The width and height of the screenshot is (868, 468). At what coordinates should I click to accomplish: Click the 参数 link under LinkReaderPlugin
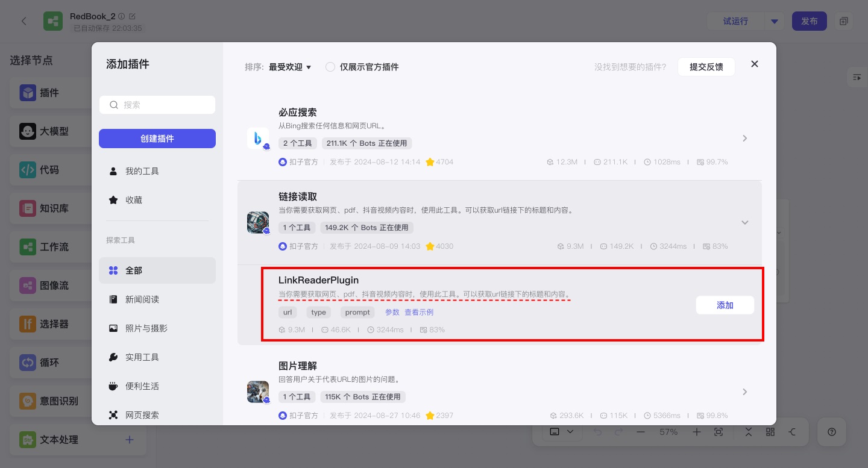392,312
